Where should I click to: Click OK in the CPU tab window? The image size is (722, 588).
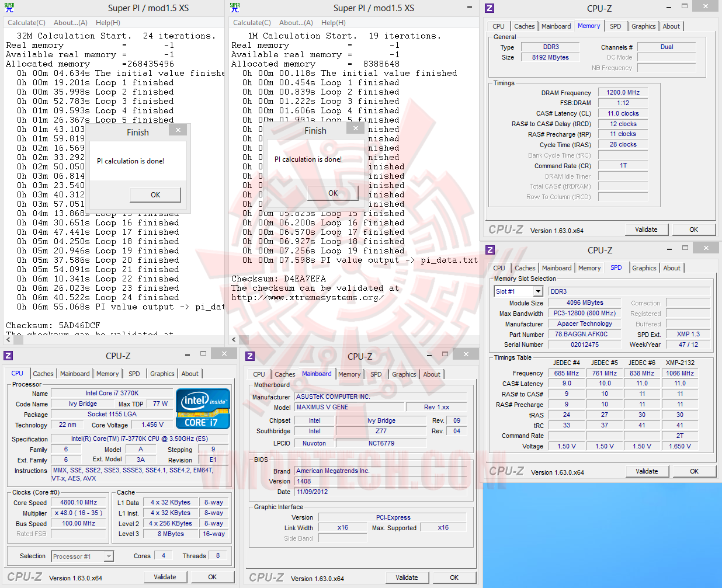pos(212,577)
